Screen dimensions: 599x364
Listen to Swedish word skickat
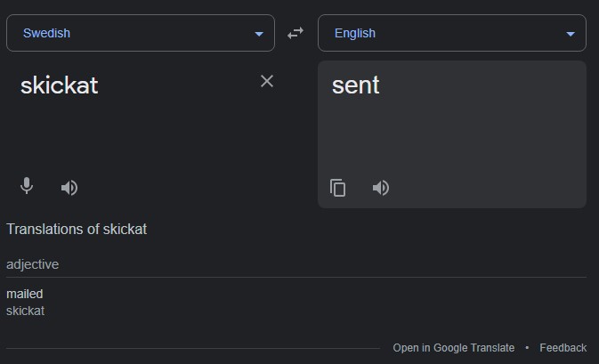(x=69, y=188)
